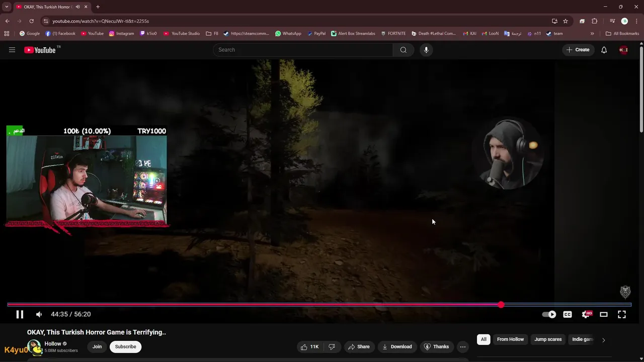The image size is (644, 362).
Task: Send Thanks to the creator
Action: [436, 346]
